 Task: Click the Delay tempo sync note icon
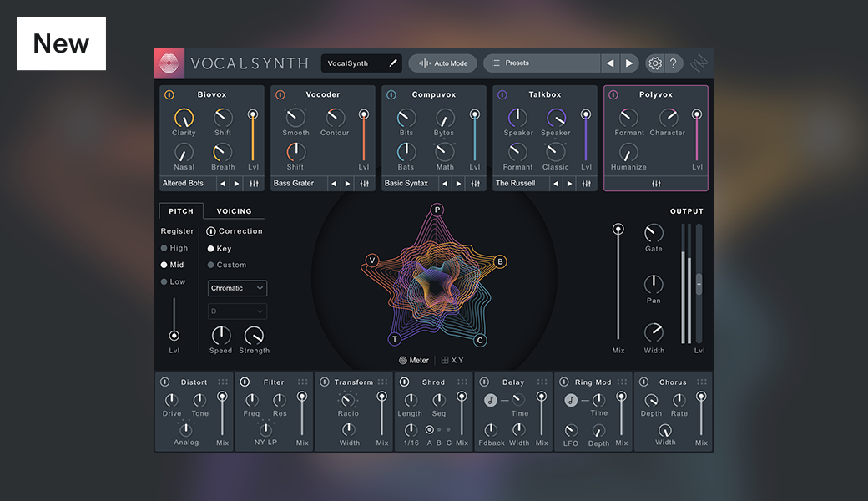tap(491, 400)
